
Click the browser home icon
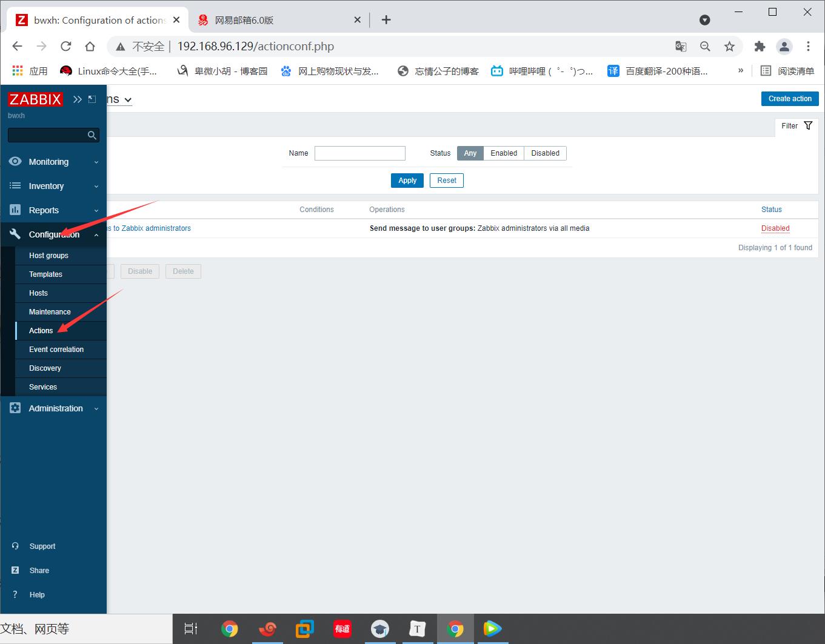tap(90, 47)
